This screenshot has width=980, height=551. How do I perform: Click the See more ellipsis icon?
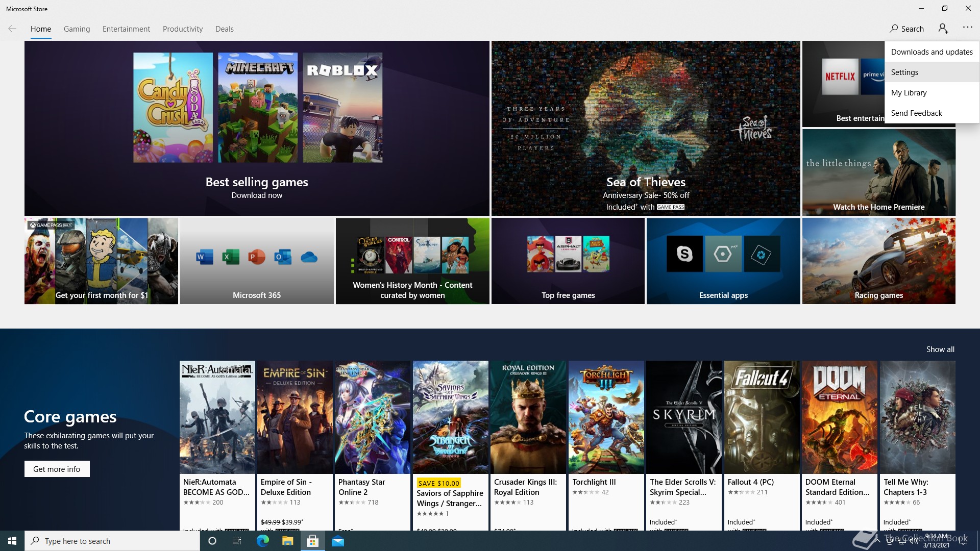[x=967, y=28]
